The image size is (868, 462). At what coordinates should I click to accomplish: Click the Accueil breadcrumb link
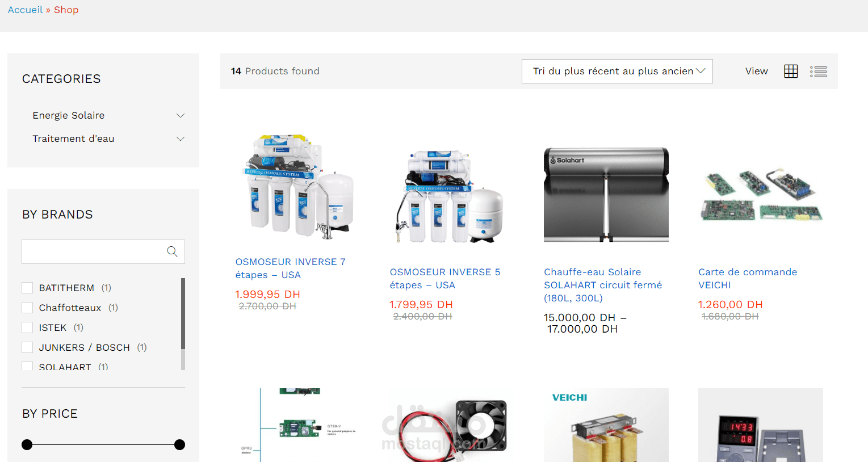25,10
